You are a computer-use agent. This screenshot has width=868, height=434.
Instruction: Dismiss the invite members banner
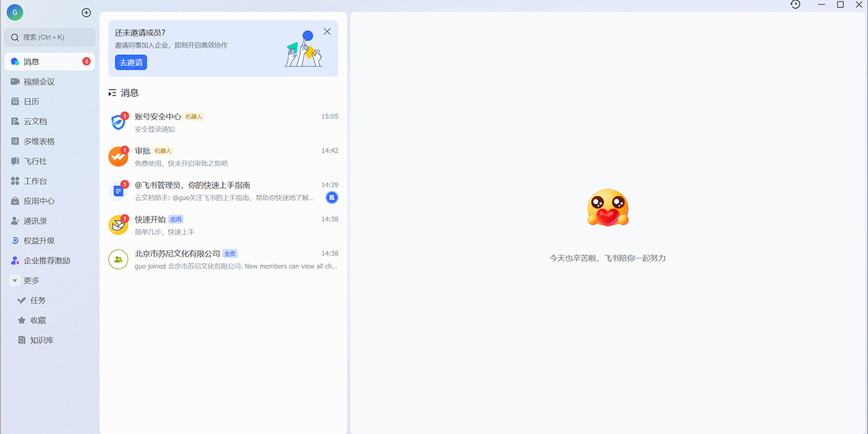(x=327, y=32)
